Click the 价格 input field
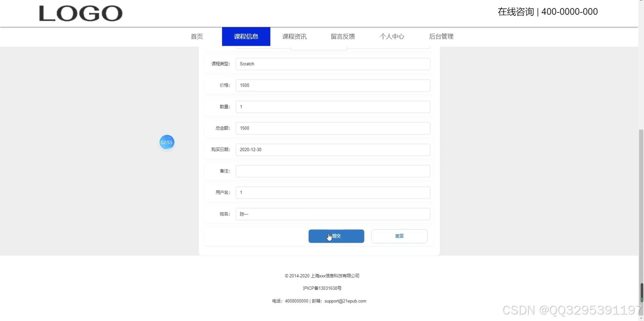The image size is (644, 321). [333, 85]
